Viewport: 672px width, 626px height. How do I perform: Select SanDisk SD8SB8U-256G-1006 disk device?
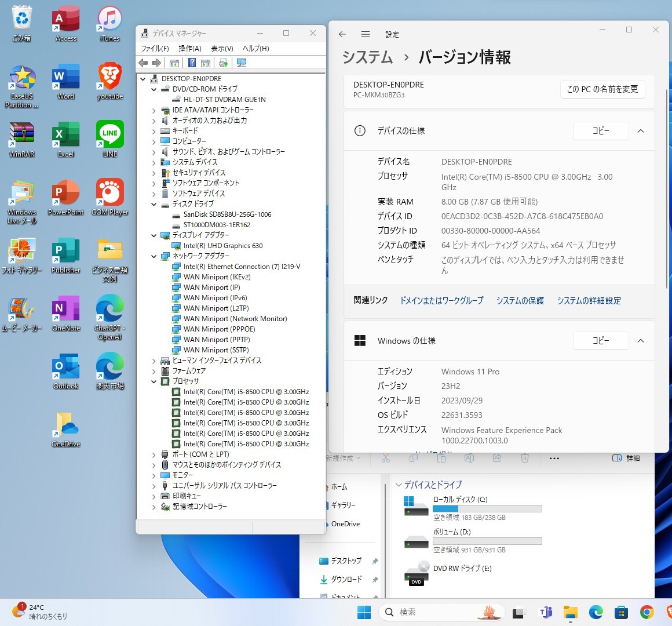coord(227,214)
